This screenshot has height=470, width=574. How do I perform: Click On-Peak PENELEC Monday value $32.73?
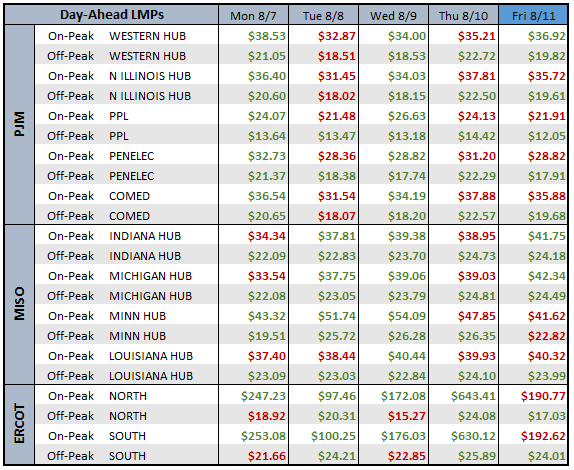click(266, 156)
